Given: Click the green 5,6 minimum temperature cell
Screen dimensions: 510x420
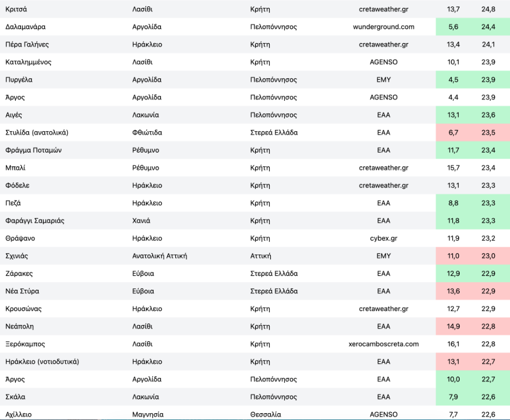Looking at the screenshot, I should coord(453,27).
